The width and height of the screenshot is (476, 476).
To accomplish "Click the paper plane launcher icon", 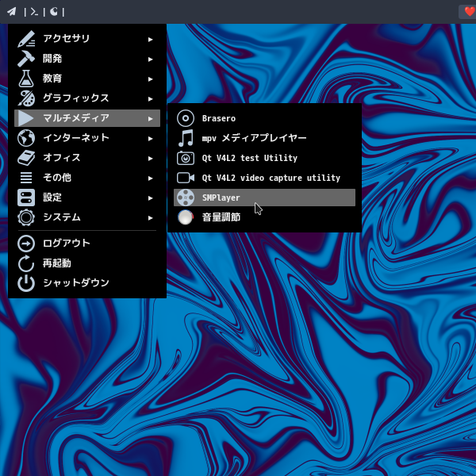I will pos(12,12).
